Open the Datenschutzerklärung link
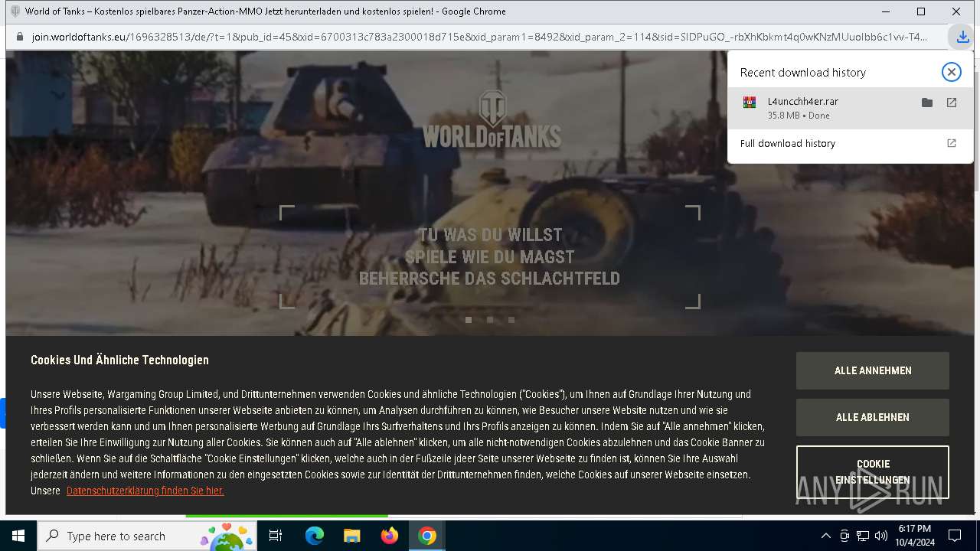This screenshot has height=551, width=980. coord(145,491)
